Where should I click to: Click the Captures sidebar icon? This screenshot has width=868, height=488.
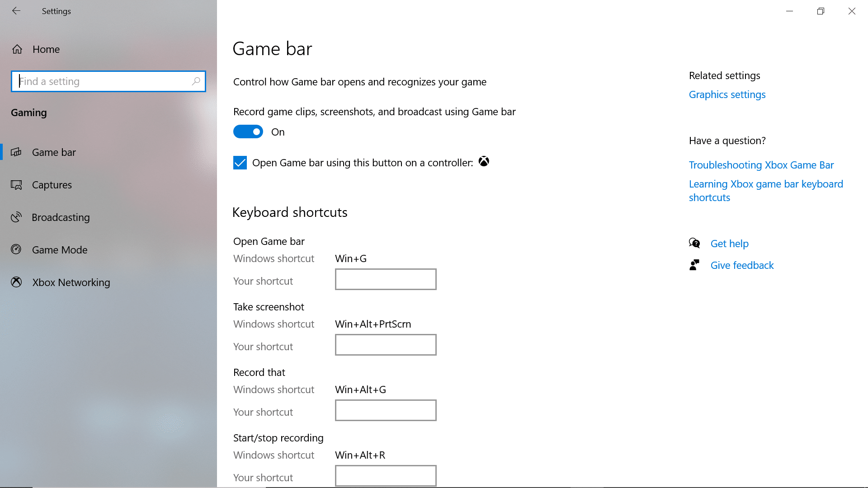point(17,185)
